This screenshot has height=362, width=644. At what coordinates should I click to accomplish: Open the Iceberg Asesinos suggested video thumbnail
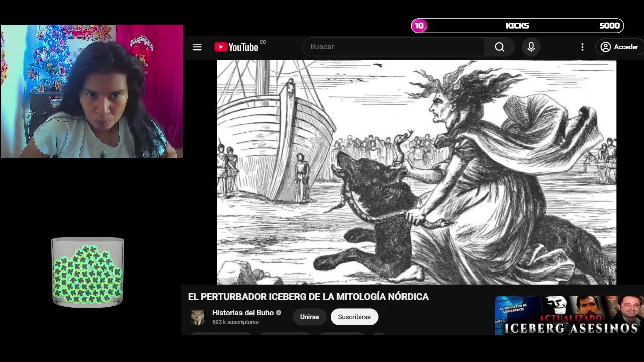click(x=569, y=315)
